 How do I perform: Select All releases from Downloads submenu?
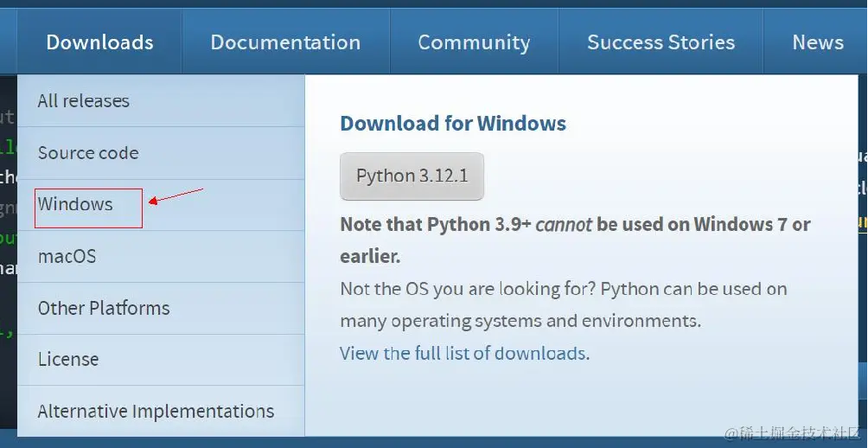[x=161, y=101]
